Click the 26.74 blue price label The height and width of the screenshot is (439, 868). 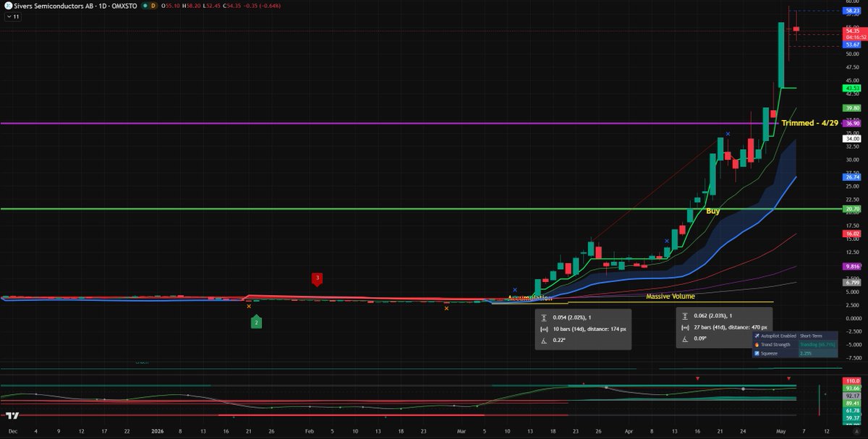click(851, 176)
